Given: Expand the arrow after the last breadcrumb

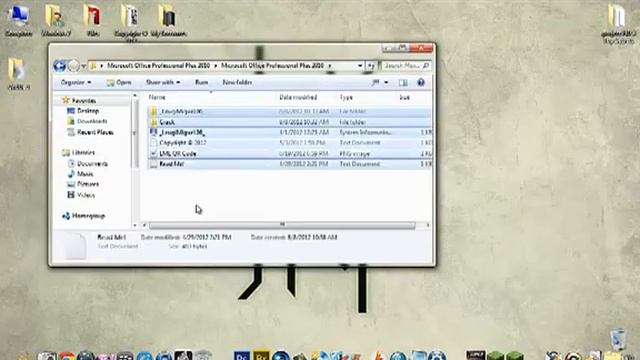Looking at the screenshot, I should tap(329, 66).
